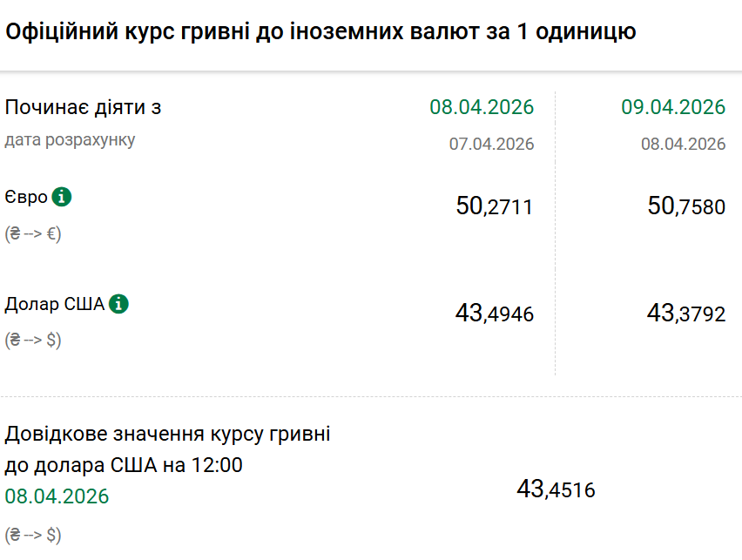This screenshot has width=742, height=560.
Task: Click the Починає діяти з label
Action: click(x=84, y=107)
